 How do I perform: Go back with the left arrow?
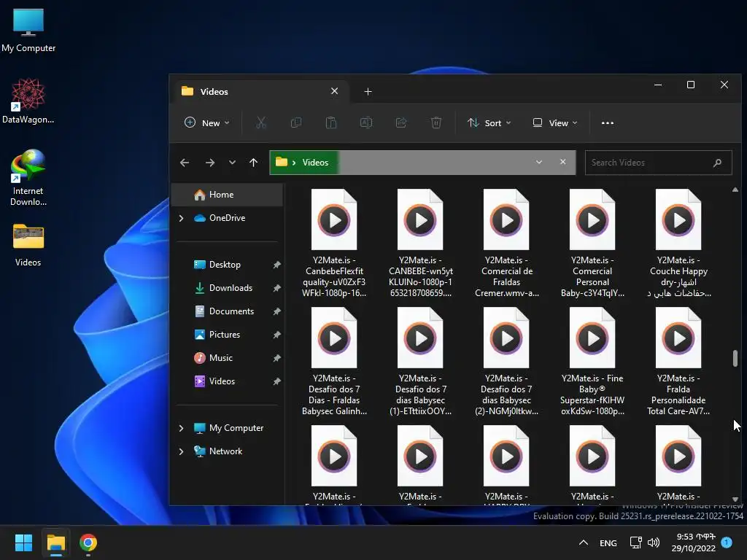[185, 163]
